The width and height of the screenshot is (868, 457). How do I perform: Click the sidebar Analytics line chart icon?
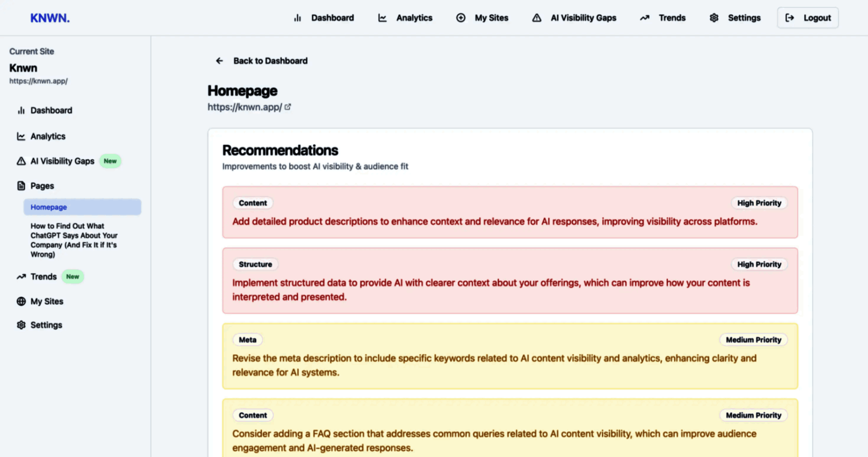(x=21, y=136)
